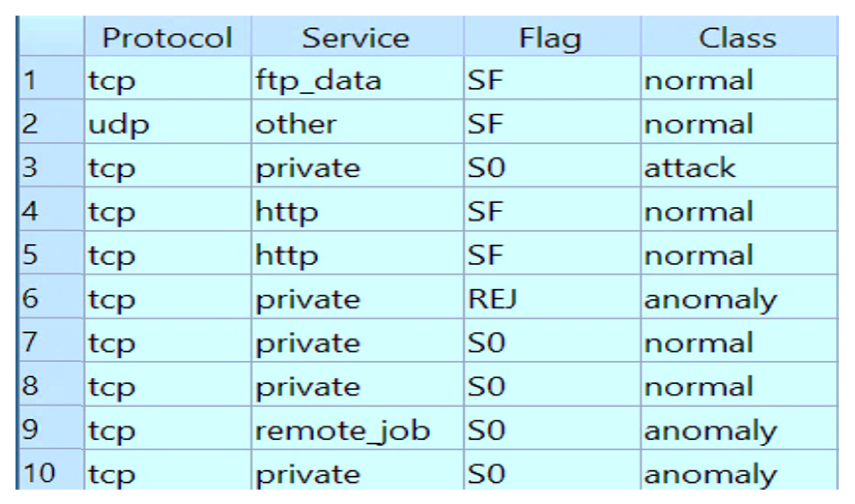Click row 7 normal class cell
The height and width of the screenshot is (504, 855).
(x=698, y=343)
